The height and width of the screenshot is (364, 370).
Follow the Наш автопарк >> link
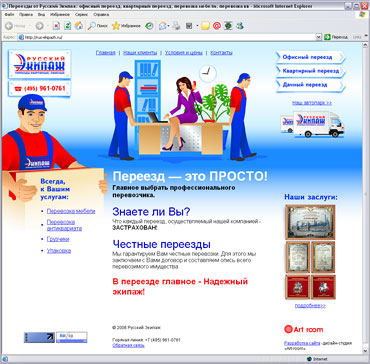pyautogui.click(x=312, y=103)
